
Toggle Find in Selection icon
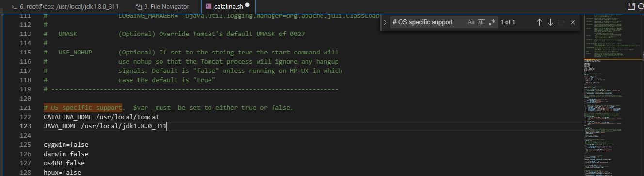point(561,22)
